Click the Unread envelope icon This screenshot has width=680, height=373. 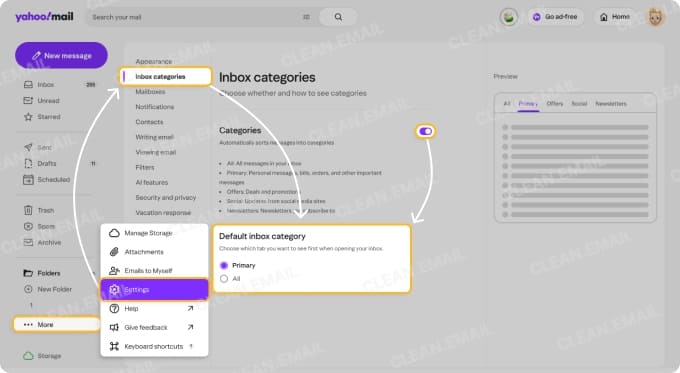28,101
